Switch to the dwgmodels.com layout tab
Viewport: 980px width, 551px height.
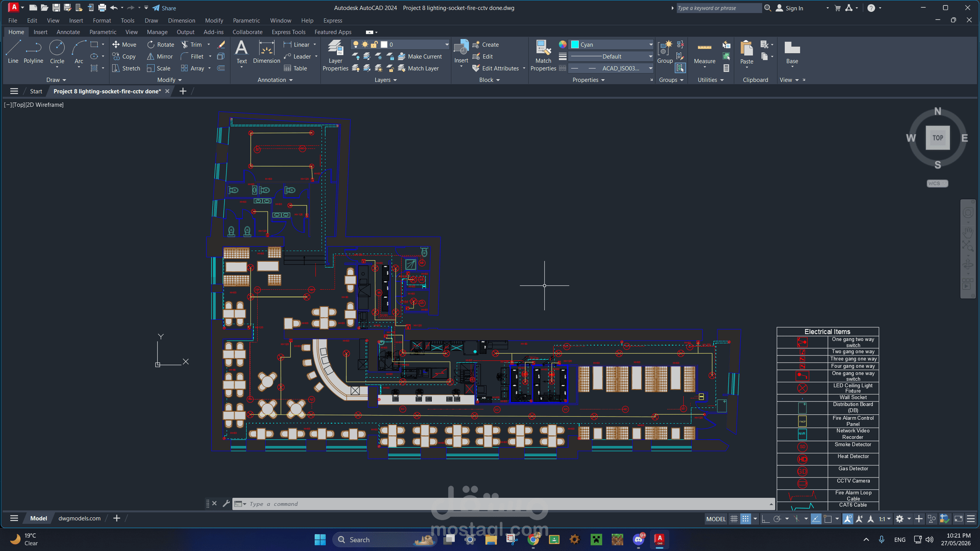[x=79, y=518]
